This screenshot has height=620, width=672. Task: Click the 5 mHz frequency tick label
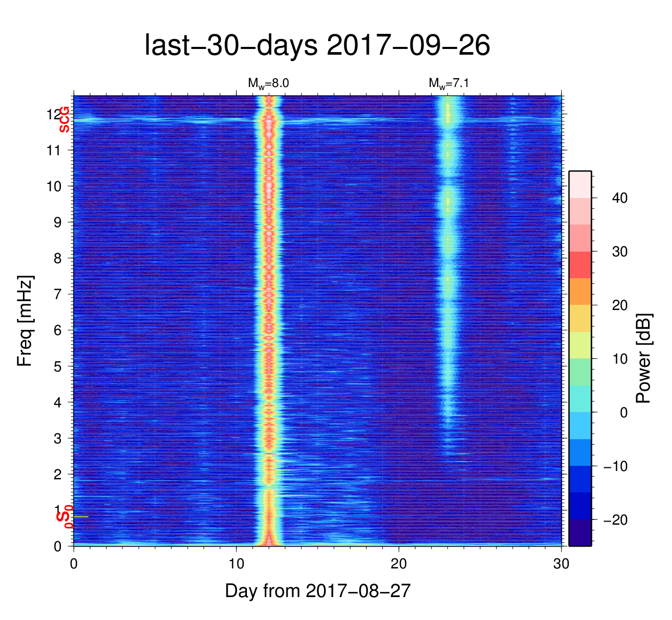pos(57,366)
